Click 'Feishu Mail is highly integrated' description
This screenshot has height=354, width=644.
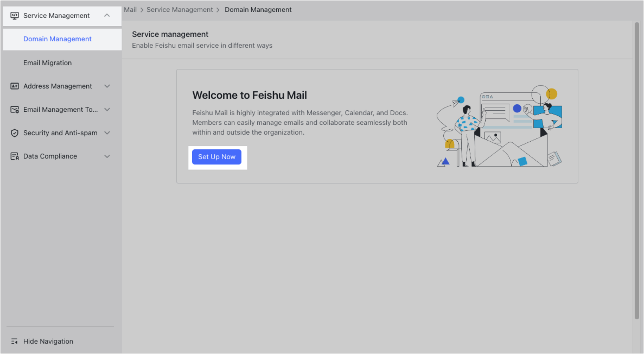tap(300, 123)
